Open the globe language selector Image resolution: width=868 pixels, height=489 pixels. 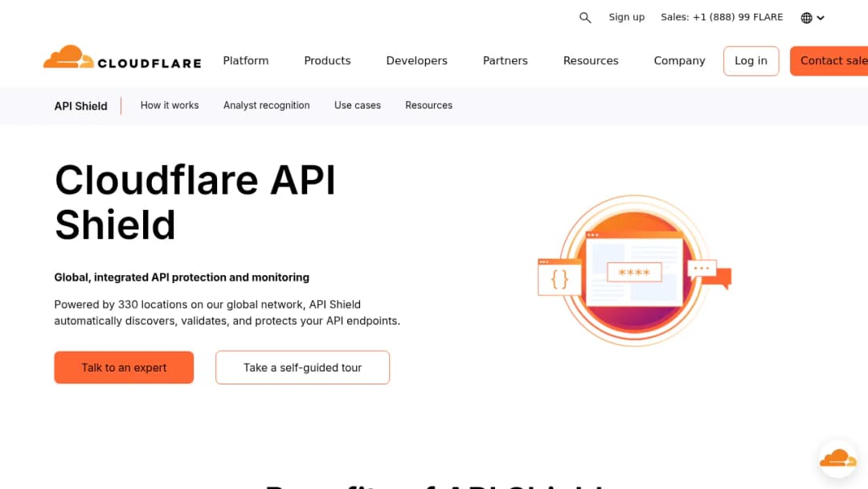point(812,18)
